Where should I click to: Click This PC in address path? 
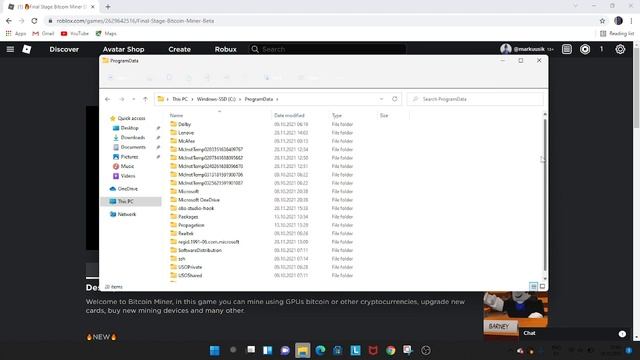[180, 99]
